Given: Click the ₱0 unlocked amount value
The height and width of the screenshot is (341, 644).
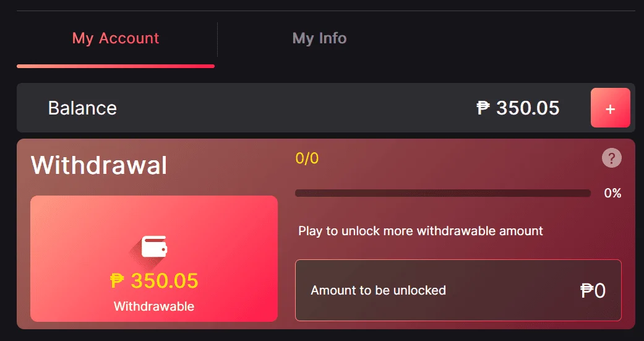Looking at the screenshot, I should [593, 290].
